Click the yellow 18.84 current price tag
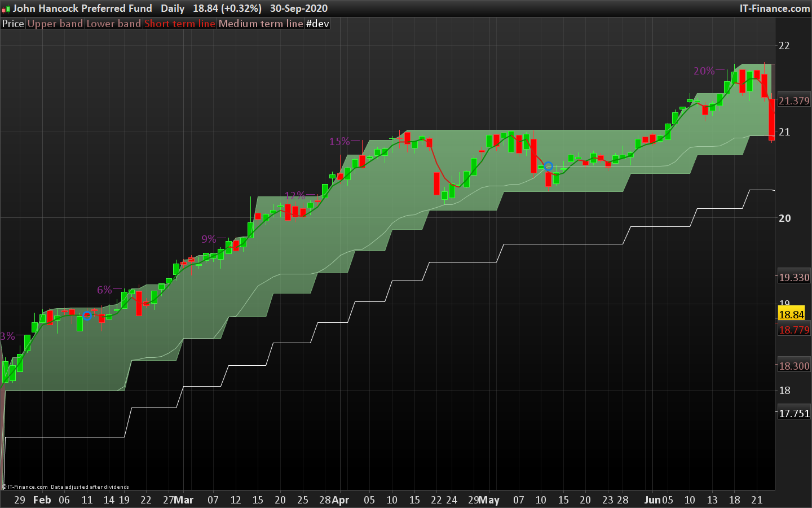The width and height of the screenshot is (812, 508). point(791,314)
